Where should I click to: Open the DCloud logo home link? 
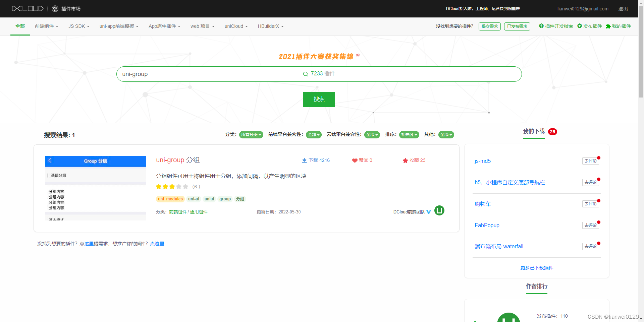pyautogui.click(x=28, y=9)
